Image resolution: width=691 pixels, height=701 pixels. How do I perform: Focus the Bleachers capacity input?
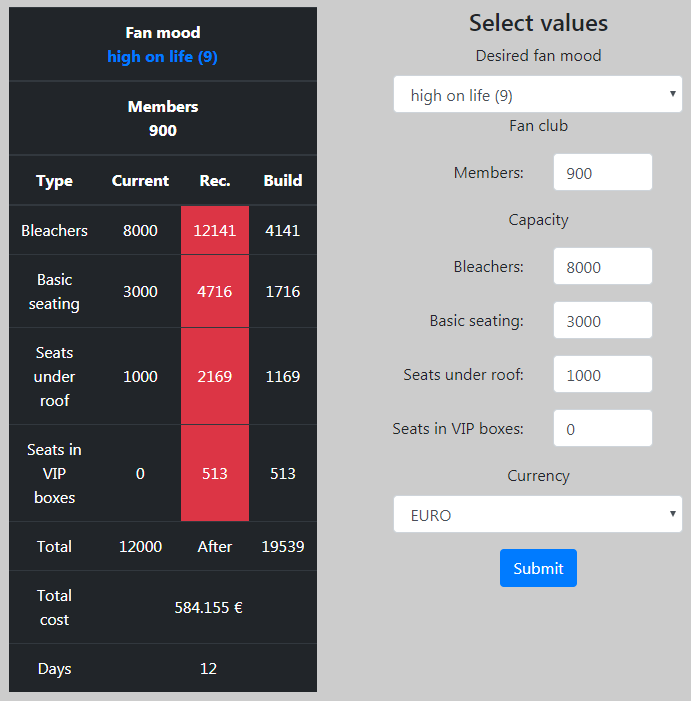tap(603, 266)
